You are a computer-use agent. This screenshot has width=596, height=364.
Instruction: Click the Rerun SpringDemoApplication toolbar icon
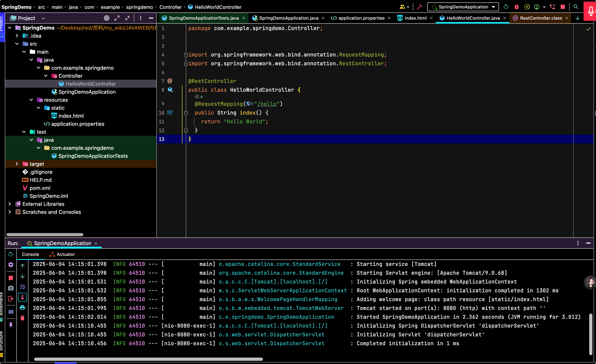pos(506,7)
